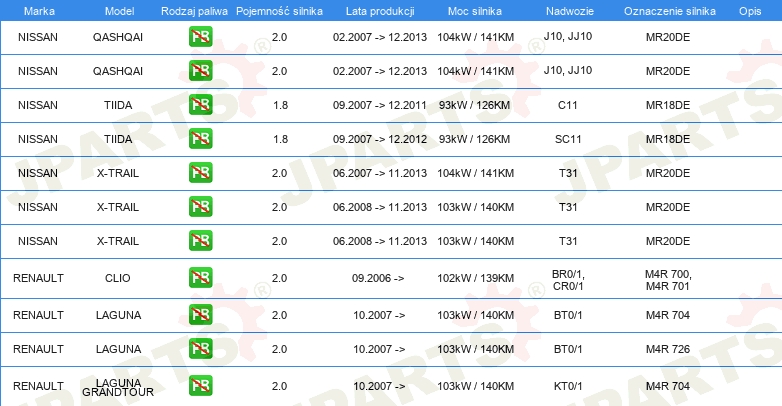Click the fuel icon for LAGUNA GRANDTOUR
The width and height of the screenshot is (782, 406).
[201, 385]
